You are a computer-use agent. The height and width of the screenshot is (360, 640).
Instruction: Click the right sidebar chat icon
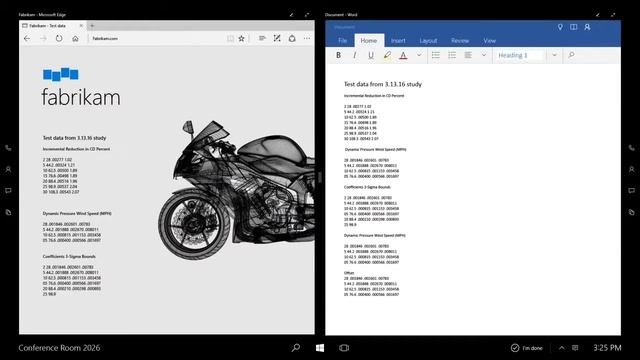pos(631,191)
